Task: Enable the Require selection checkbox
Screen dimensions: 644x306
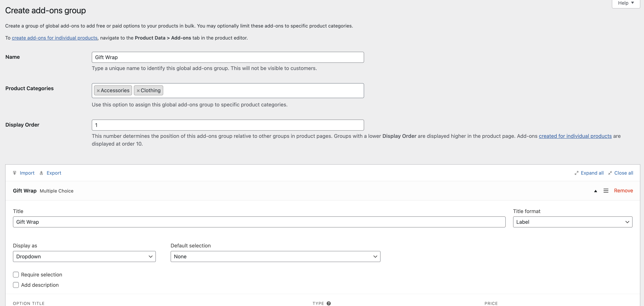Action: pos(16,274)
